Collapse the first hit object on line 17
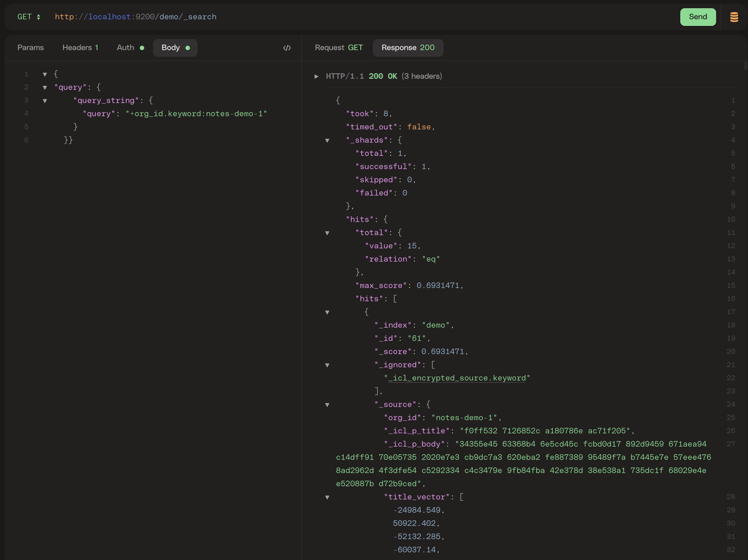This screenshot has width=748, height=560. 327,312
